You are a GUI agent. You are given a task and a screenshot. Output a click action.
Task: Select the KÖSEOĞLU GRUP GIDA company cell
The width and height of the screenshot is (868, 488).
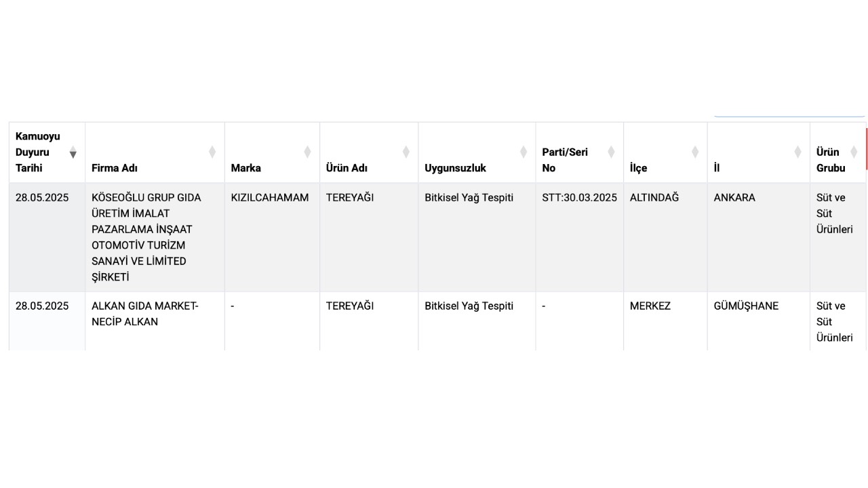click(155, 237)
